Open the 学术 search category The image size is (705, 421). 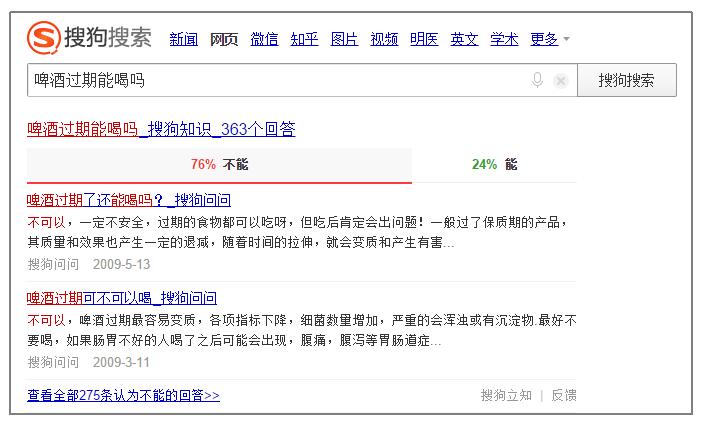point(504,39)
